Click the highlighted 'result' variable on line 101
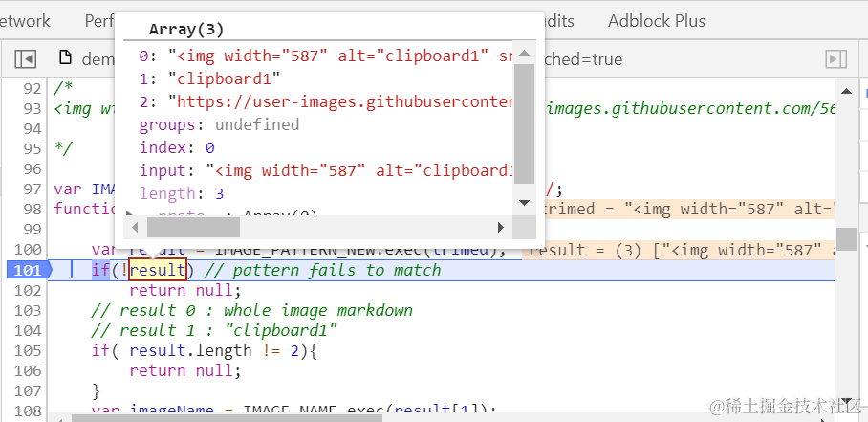Image resolution: width=868 pixels, height=422 pixels. click(158, 270)
